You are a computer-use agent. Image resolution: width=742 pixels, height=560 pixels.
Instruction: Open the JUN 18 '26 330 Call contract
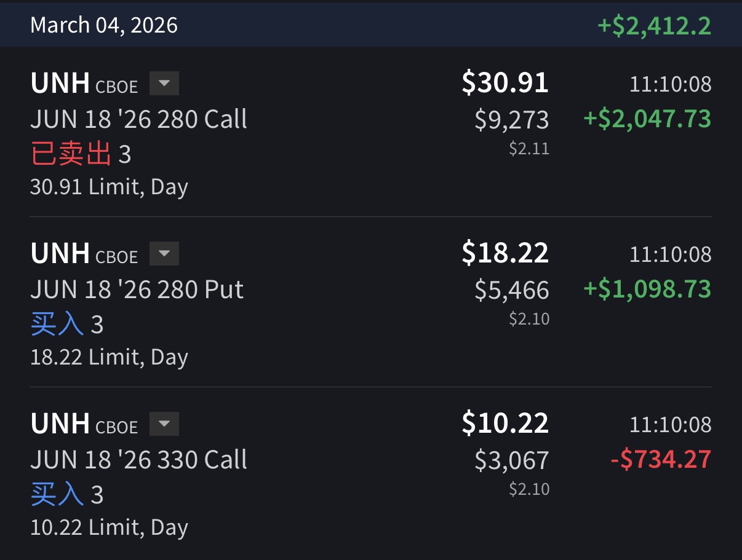138,459
